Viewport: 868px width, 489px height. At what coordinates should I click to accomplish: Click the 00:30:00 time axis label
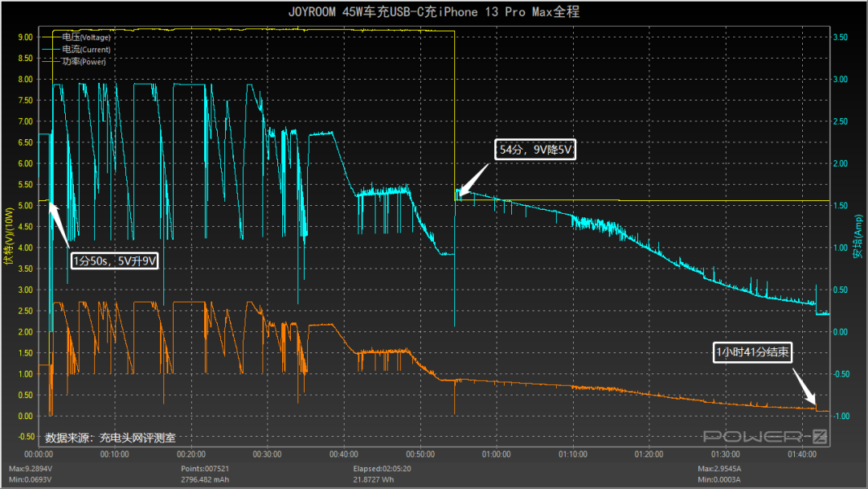pos(268,454)
